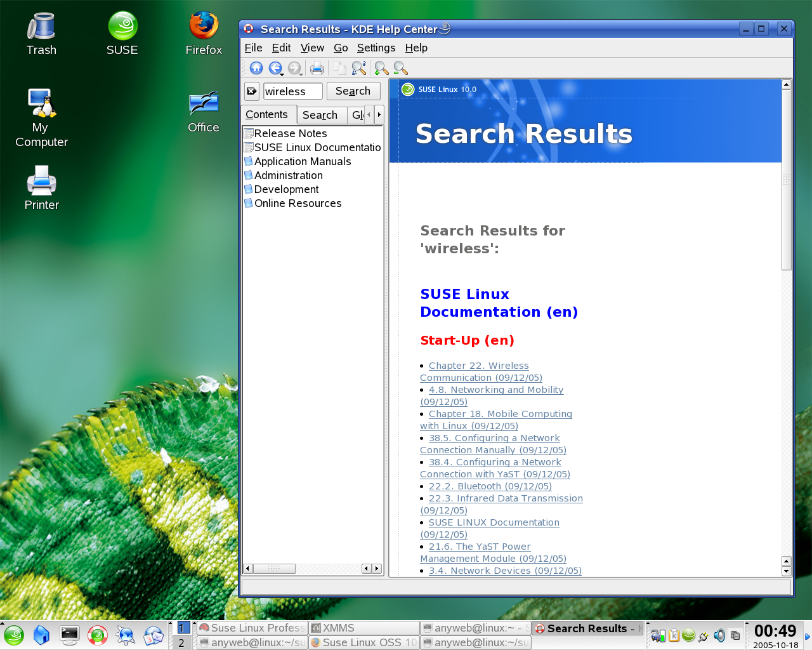Expand the Development book
Screen dimensions: 812x650
[x=282, y=189]
